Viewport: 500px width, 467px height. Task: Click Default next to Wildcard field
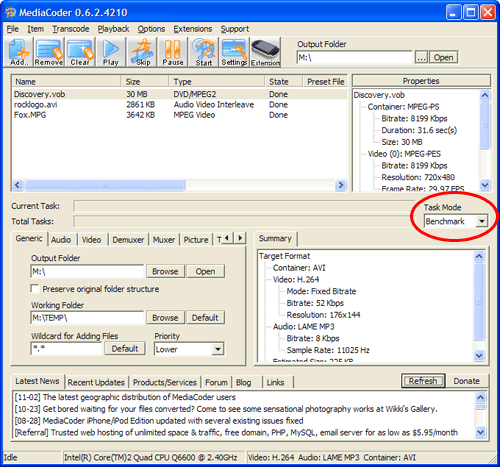(125, 349)
